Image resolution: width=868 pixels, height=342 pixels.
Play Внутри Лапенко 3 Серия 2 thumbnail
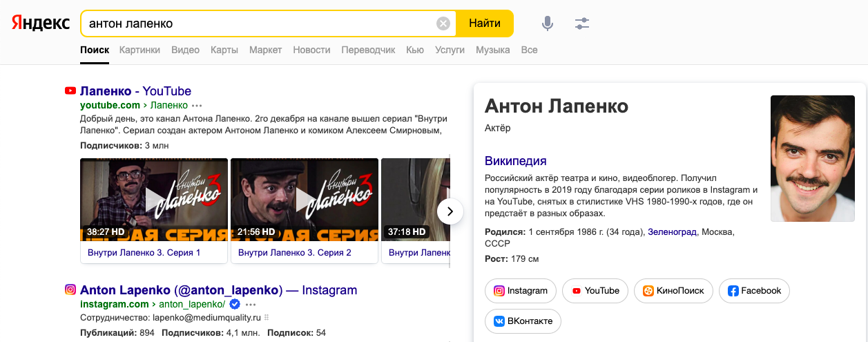coord(305,200)
